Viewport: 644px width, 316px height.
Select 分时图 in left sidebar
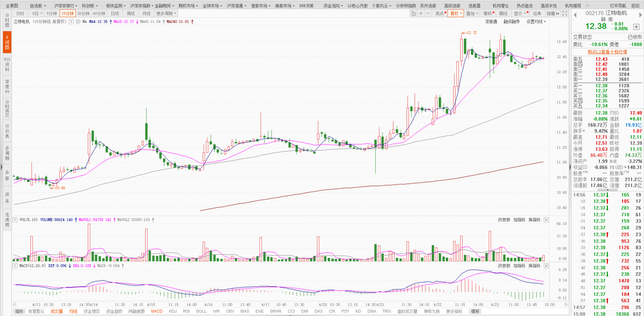[x=8, y=20]
